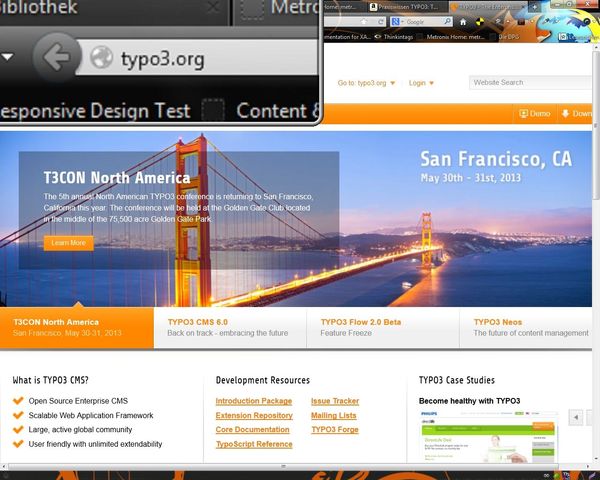Screen dimensions: 600x480
Task: Click the 'Development Resources' heading
Action: pyautogui.click(x=263, y=380)
